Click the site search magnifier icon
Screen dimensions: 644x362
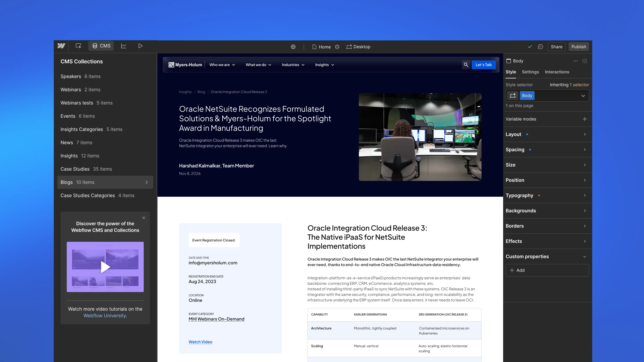[x=466, y=65]
